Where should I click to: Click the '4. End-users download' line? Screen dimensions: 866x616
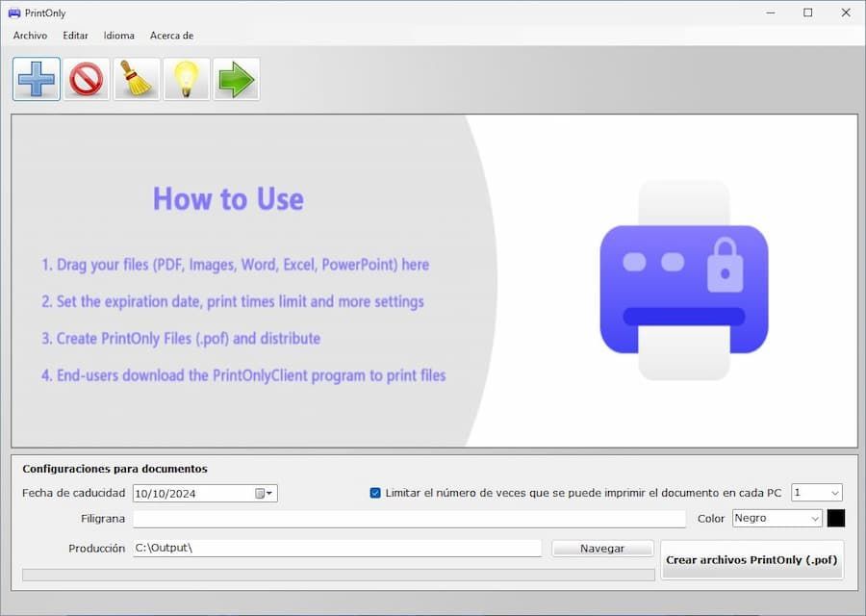point(243,375)
